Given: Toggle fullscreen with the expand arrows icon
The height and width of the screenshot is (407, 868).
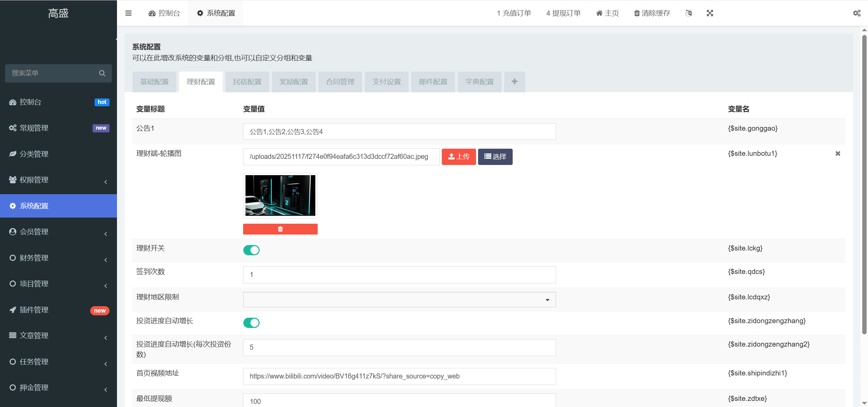Looking at the screenshot, I should 710,13.
